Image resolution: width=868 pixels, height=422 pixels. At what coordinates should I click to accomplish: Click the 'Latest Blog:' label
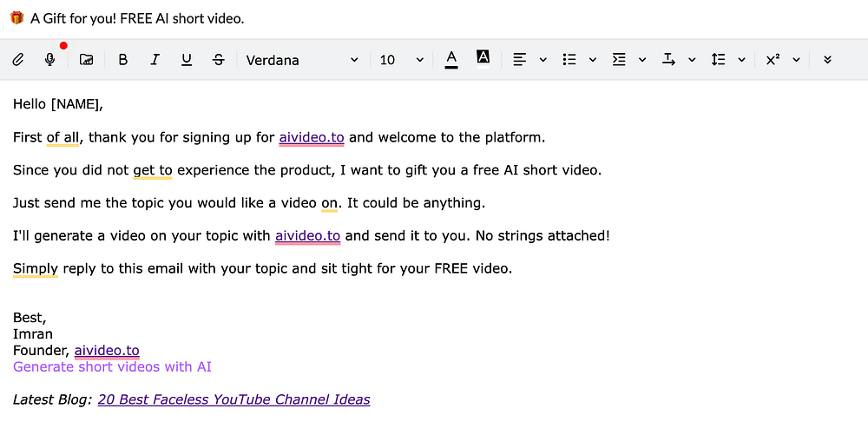pos(53,399)
